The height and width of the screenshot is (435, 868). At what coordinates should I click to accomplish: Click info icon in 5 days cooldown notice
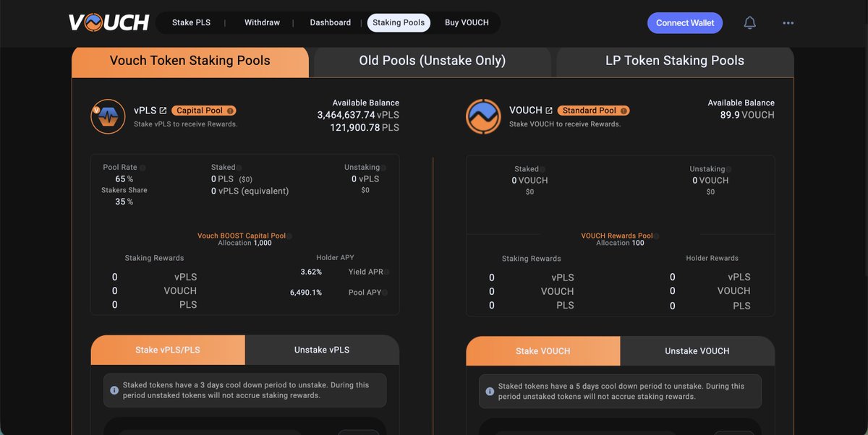490,392
